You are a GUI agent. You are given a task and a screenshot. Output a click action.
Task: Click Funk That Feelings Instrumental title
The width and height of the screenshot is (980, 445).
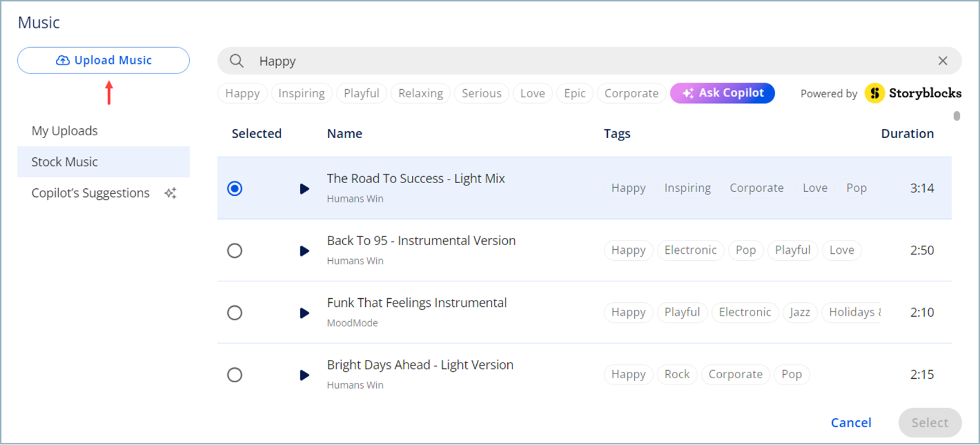tap(417, 303)
